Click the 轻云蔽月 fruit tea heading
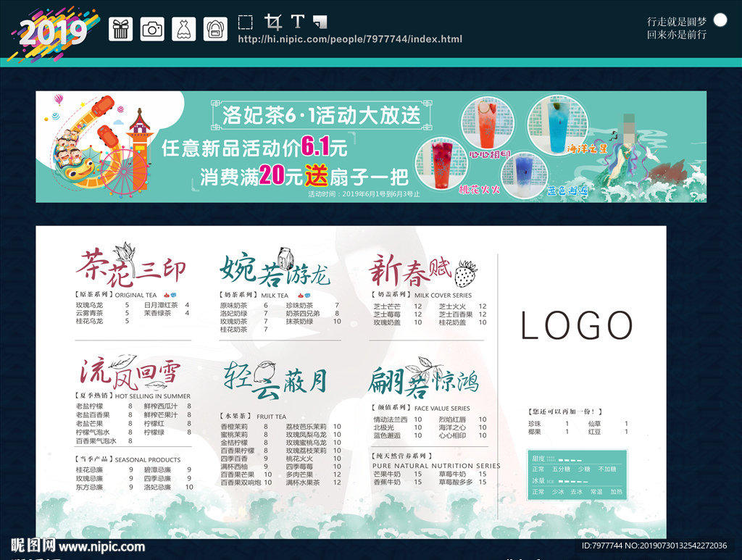The image size is (742, 560). click(x=275, y=382)
